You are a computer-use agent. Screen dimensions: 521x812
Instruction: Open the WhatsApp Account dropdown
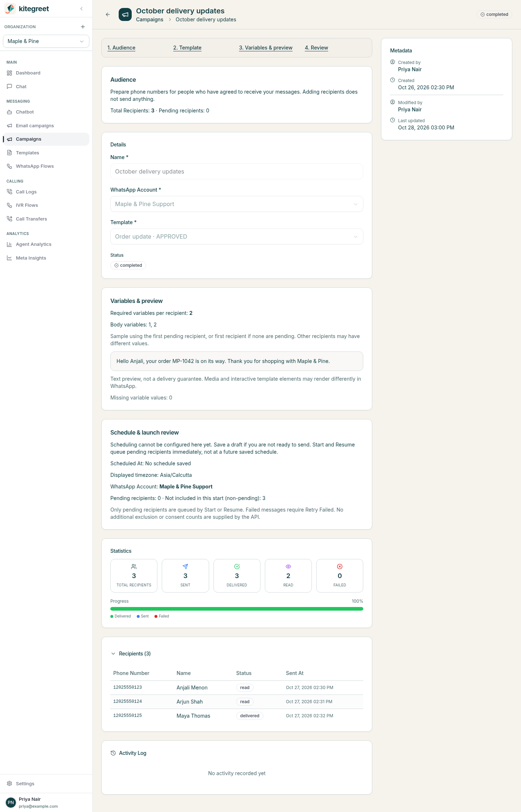237,204
